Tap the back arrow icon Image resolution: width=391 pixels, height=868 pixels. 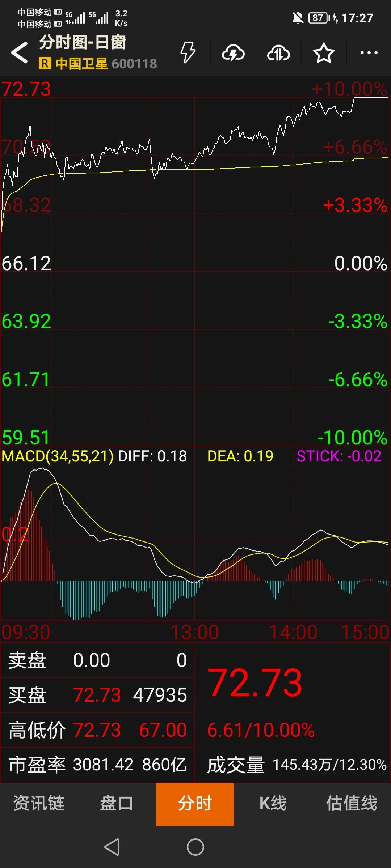(x=20, y=52)
